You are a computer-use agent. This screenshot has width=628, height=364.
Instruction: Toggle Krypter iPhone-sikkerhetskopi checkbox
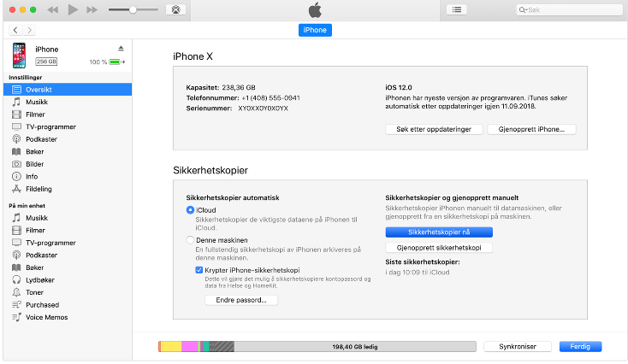[x=199, y=270]
